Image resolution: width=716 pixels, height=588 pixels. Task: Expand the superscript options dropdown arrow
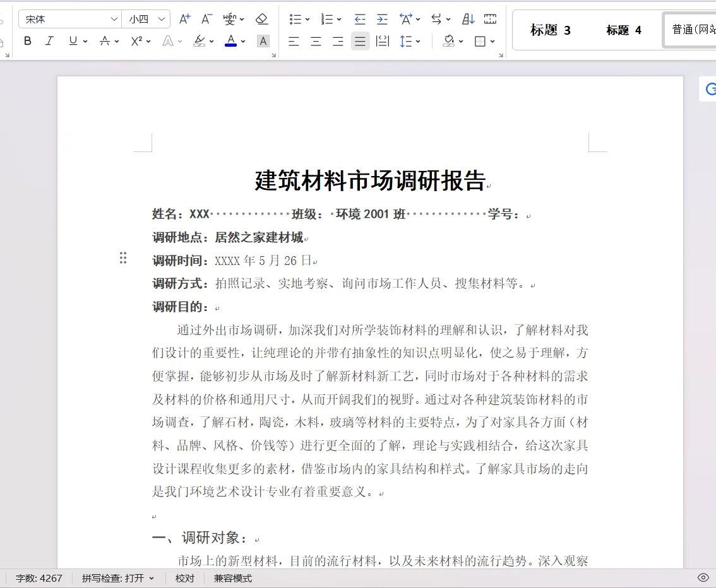tap(148, 42)
